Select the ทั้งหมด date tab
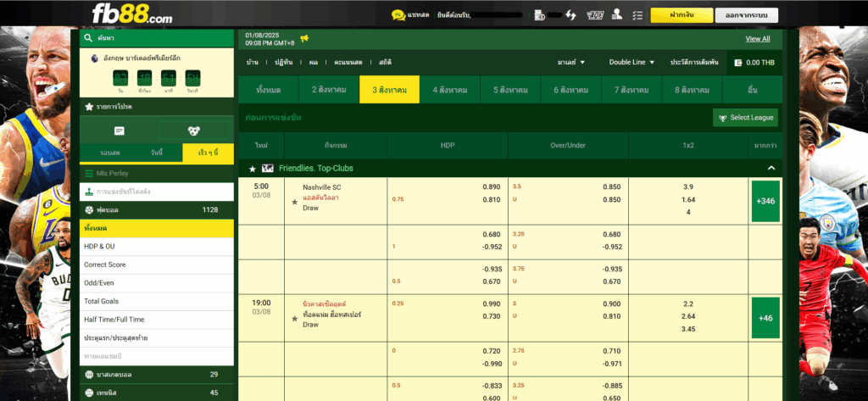The image size is (868, 401). (269, 90)
